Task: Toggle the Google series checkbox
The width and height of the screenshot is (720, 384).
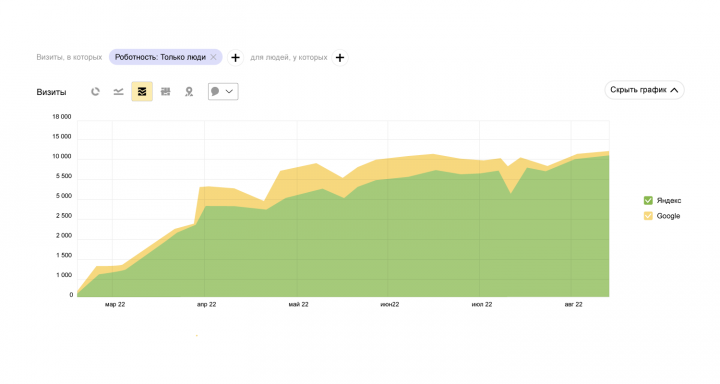Action: (x=648, y=216)
